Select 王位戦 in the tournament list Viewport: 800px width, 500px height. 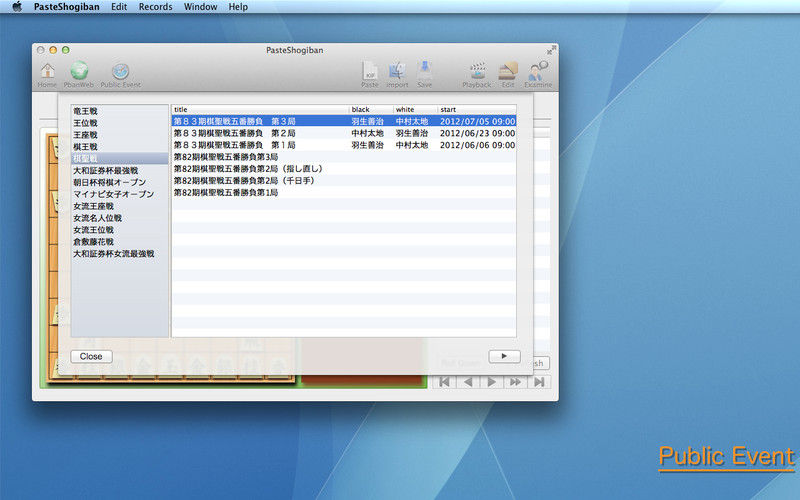85,123
